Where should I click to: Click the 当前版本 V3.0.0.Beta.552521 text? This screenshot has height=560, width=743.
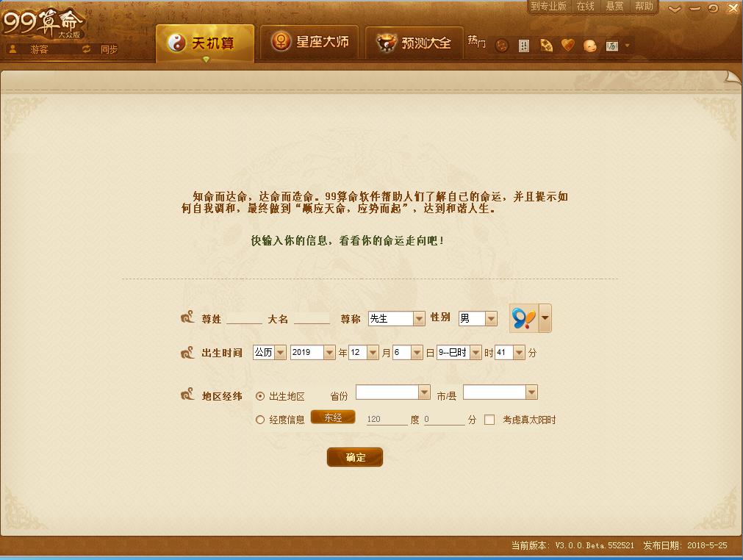coord(572,545)
